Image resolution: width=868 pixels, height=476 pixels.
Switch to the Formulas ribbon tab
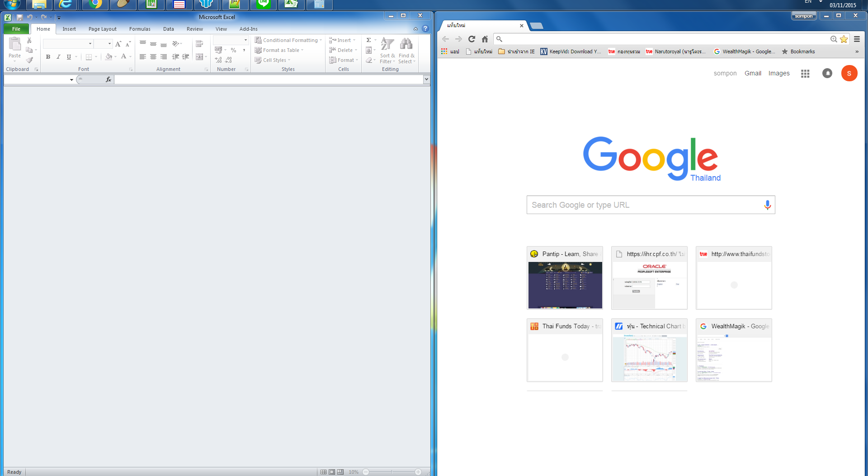(140, 29)
